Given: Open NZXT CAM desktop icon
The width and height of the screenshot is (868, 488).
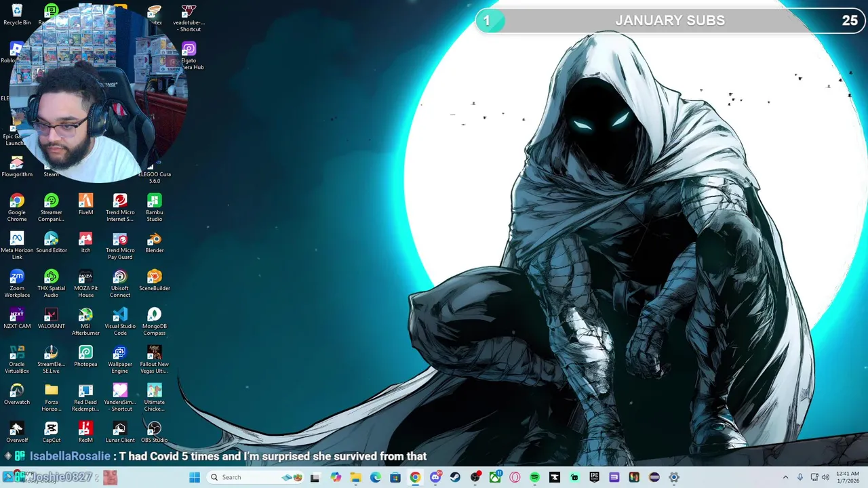Looking at the screenshot, I should click(17, 318).
